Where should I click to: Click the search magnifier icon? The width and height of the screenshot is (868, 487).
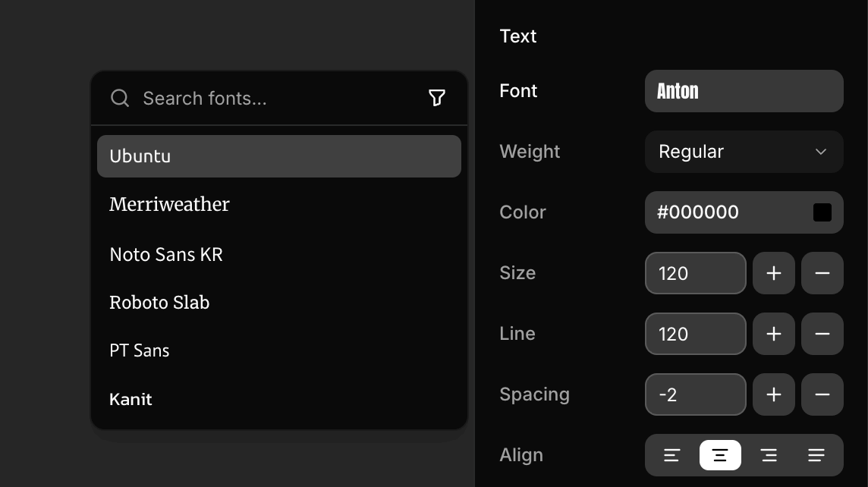pyautogui.click(x=119, y=98)
